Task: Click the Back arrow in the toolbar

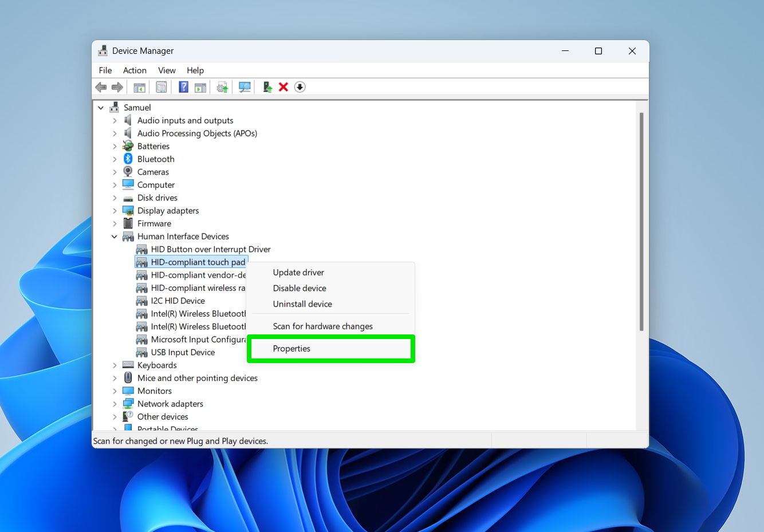Action: (x=101, y=87)
